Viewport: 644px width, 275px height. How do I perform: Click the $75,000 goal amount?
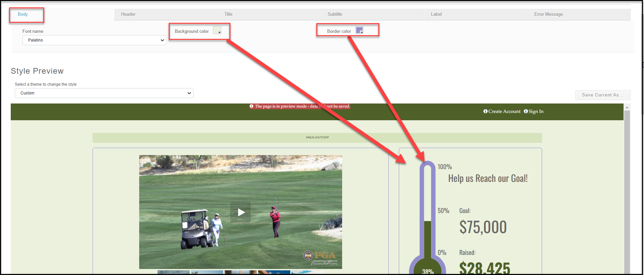(483, 227)
